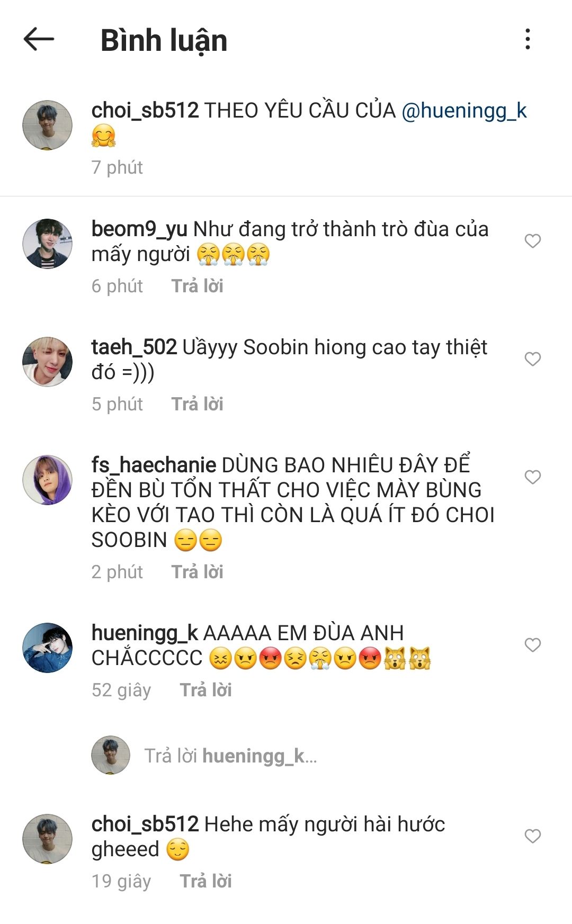Open hueningg_k's profile avatar
572x924 pixels.
click(x=47, y=648)
